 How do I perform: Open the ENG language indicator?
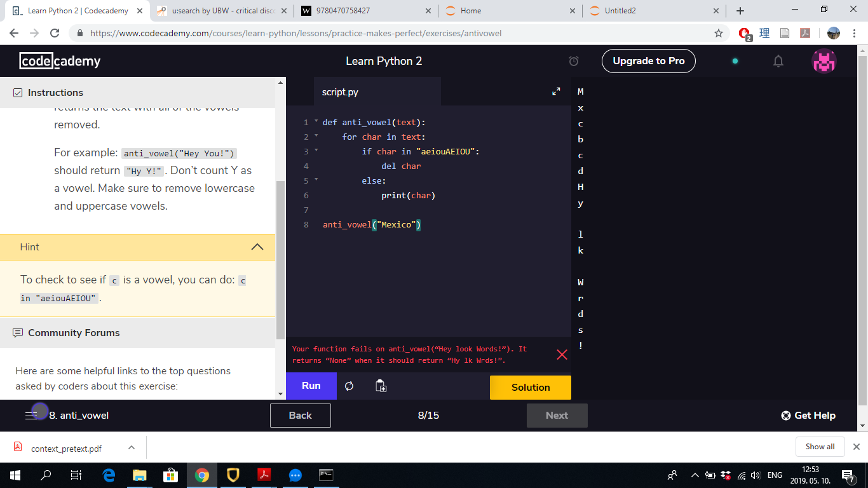point(775,475)
